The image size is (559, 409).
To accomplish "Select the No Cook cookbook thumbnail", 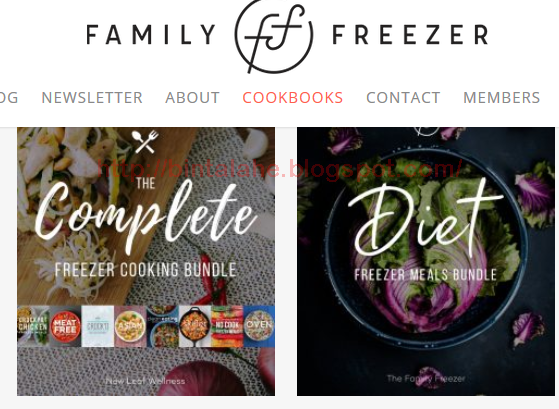I will 227,326.
